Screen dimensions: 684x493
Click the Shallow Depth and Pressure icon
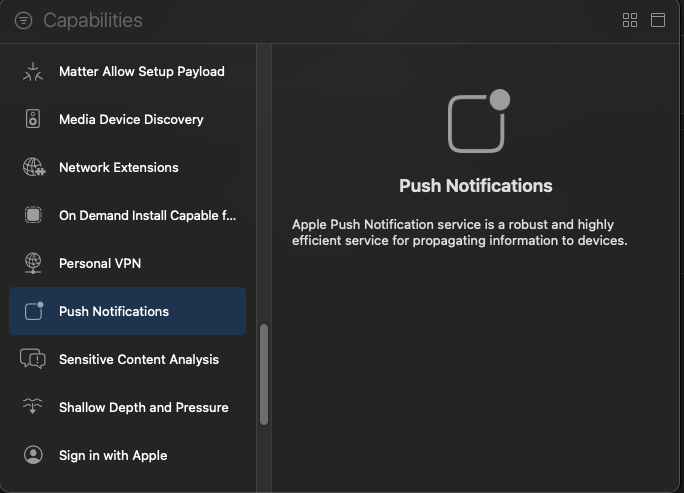tap(32, 406)
